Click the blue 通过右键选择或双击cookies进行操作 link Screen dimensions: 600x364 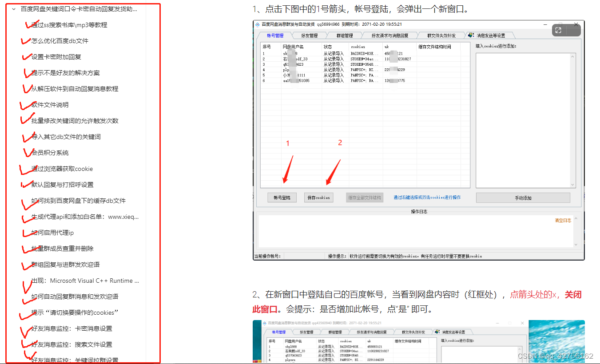(x=427, y=198)
